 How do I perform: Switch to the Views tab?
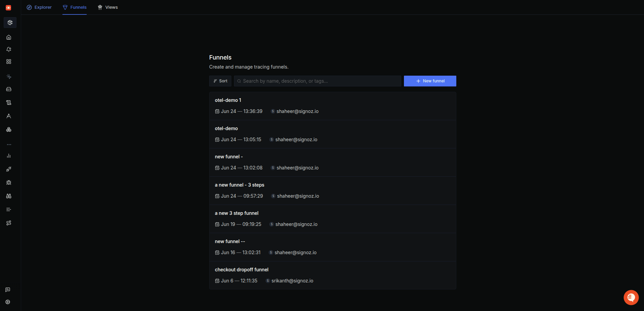point(108,7)
